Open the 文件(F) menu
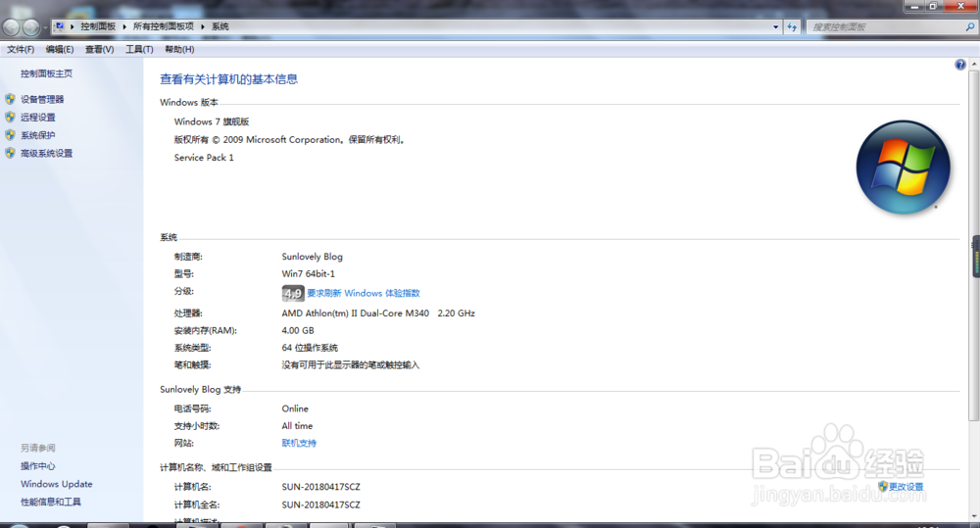Viewport: 980px width, 528px height. [21, 49]
